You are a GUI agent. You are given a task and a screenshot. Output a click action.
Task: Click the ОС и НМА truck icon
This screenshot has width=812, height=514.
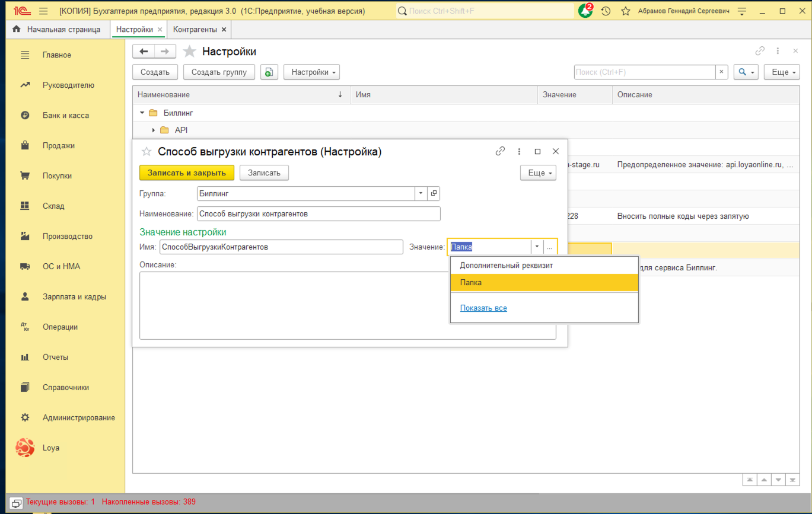(25, 267)
